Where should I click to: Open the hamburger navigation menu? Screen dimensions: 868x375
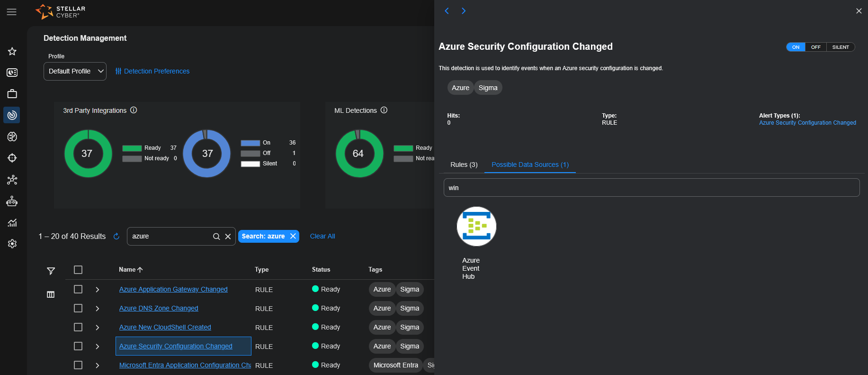pos(12,12)
